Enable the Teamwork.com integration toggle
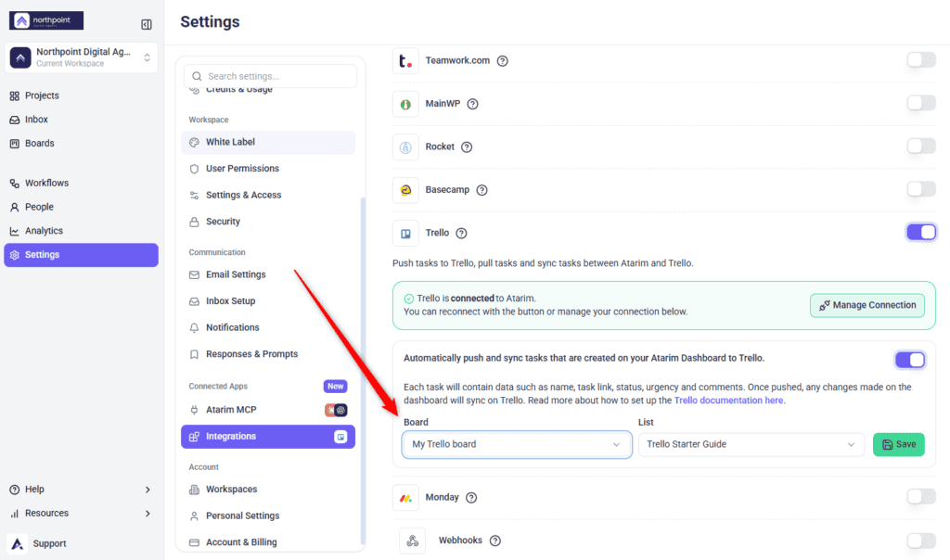 (x=921, y=60)
